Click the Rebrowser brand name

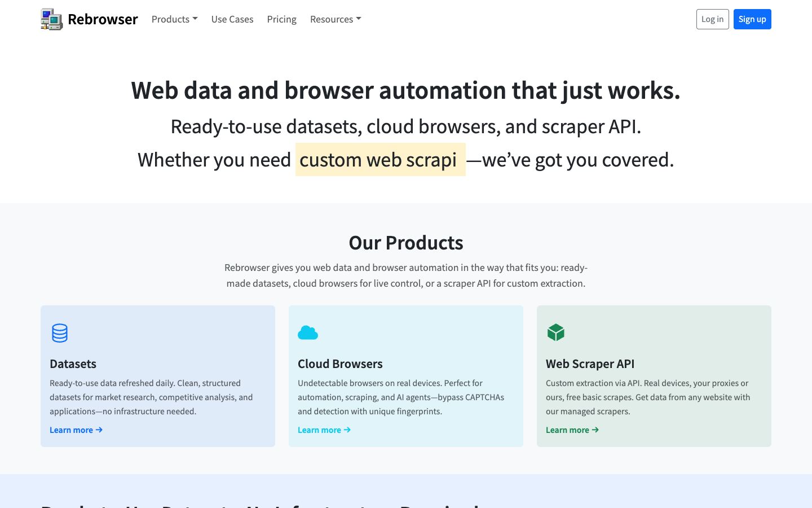pos(103,19)
